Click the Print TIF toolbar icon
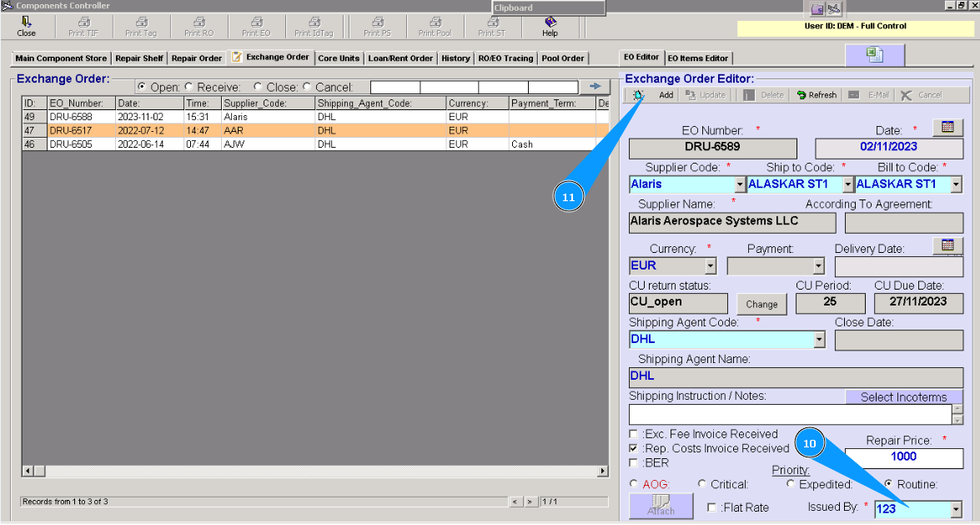Image resolution: width=980 pixels, height=525 pixels. [x=83, y=27]
